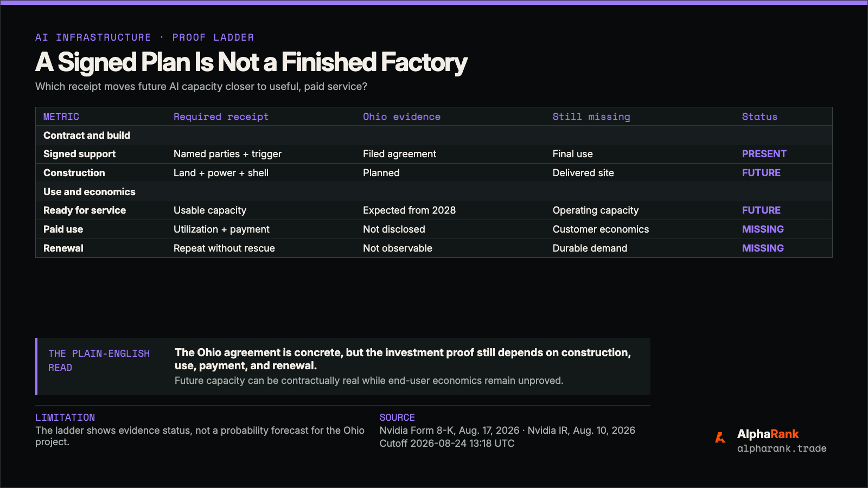Click the Status column header
Image resolution: width=868 pixels, height=488 pixels.
click(759, 117)
